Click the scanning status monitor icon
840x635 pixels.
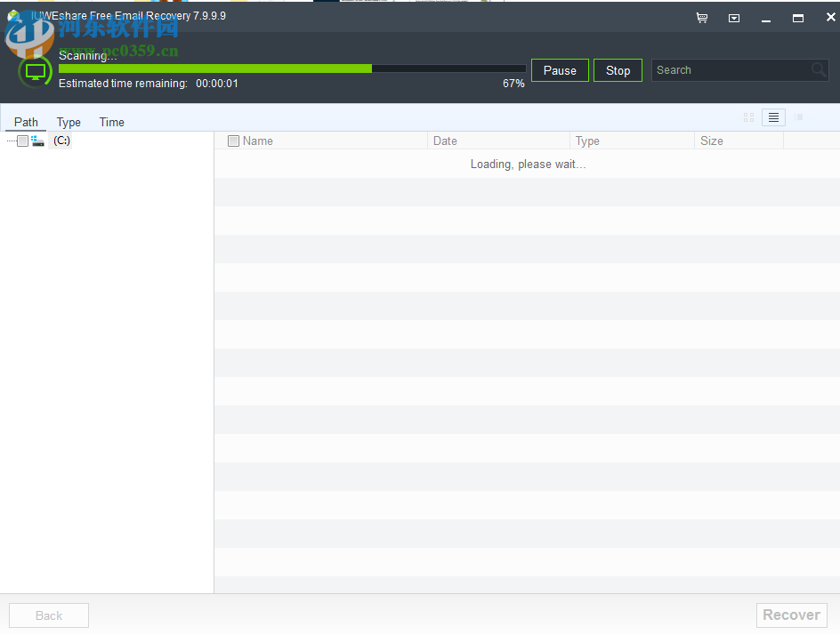tap(34, 70)
